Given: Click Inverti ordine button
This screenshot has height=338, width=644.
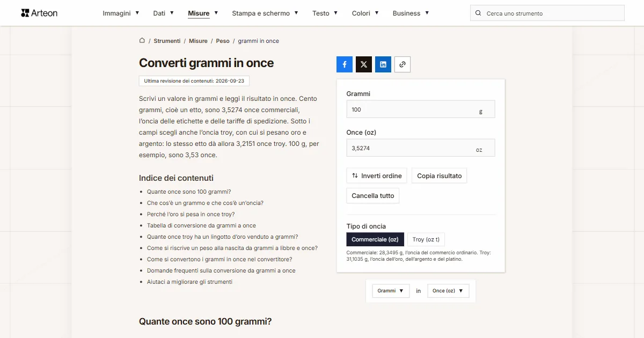Looking at the screenshot, I should pos(377,176).
